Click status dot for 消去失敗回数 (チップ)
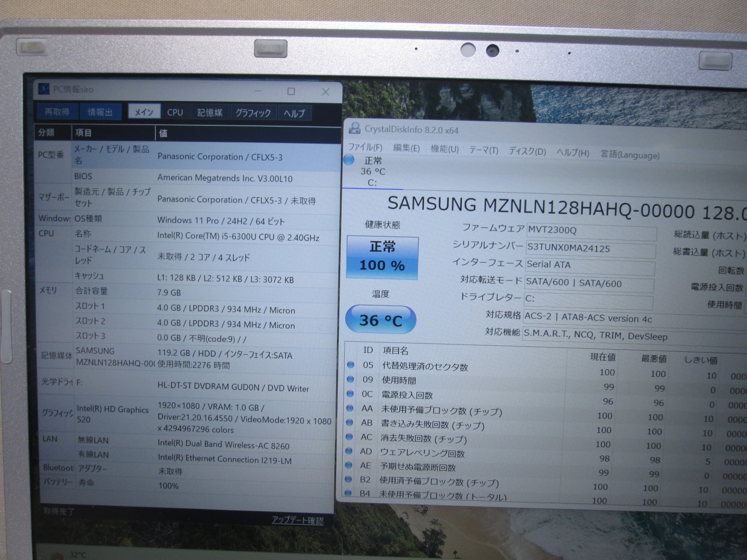Screen dimensions: 747x560 click(349, 437)
